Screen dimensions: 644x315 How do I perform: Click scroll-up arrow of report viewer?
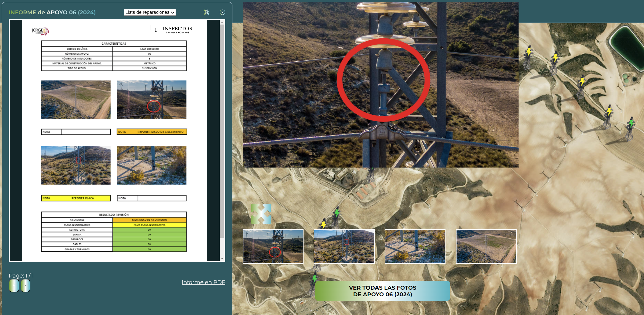click(222, 22)
